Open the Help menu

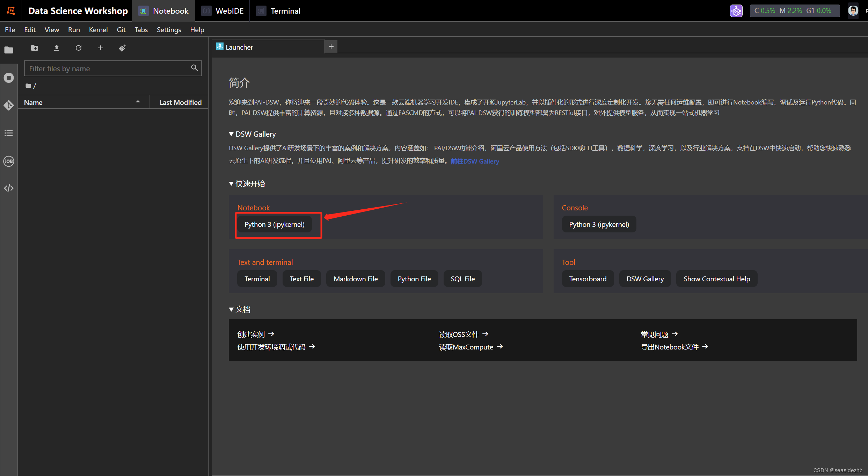pos(197,30)
